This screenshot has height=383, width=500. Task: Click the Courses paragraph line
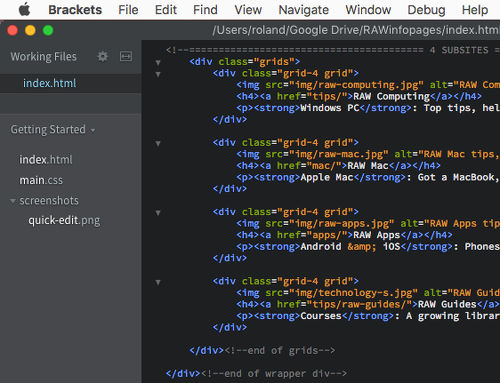pos(368,316)
